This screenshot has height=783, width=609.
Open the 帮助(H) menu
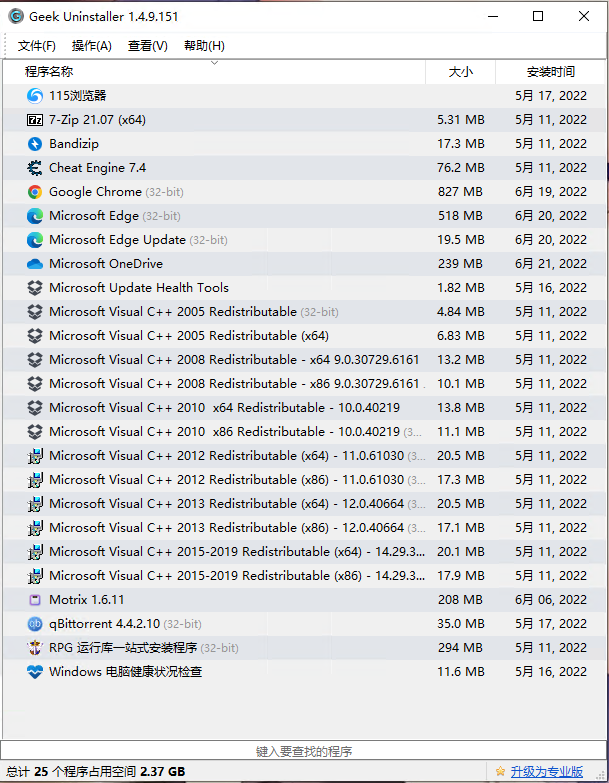point(204,46)
